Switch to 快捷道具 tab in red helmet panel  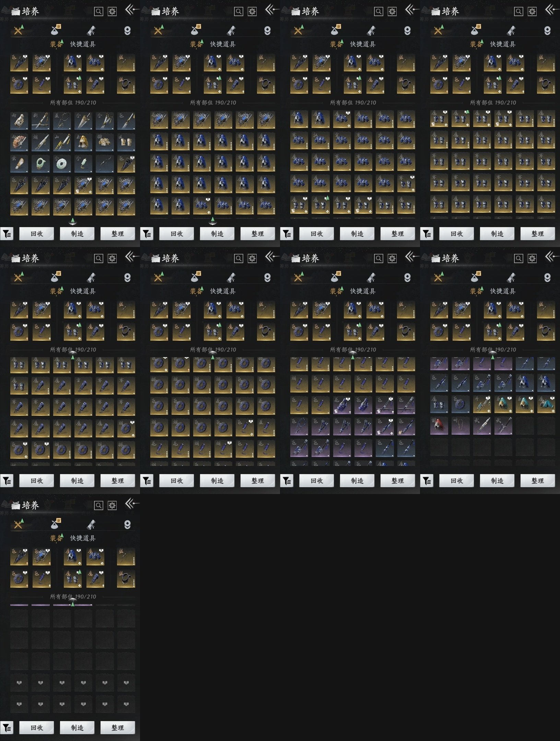[x=502, y=291]
